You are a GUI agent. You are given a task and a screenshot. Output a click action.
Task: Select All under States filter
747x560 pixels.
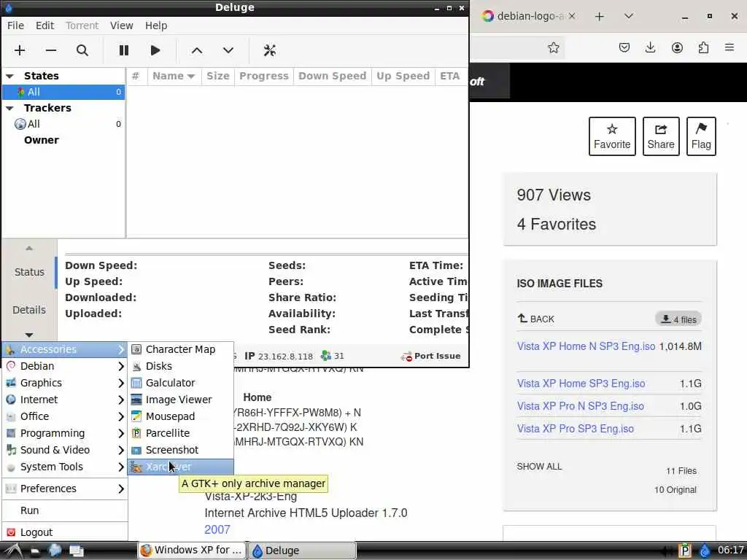[63, 92]
